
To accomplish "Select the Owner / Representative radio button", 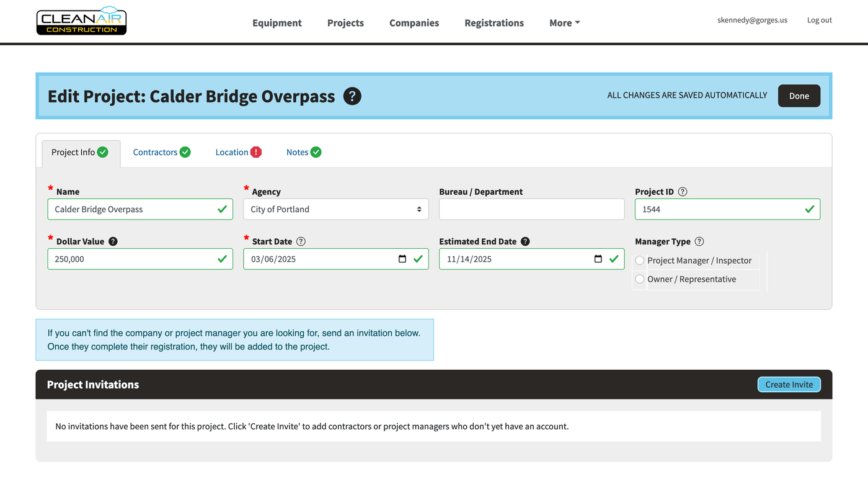I will click(640, 279).
